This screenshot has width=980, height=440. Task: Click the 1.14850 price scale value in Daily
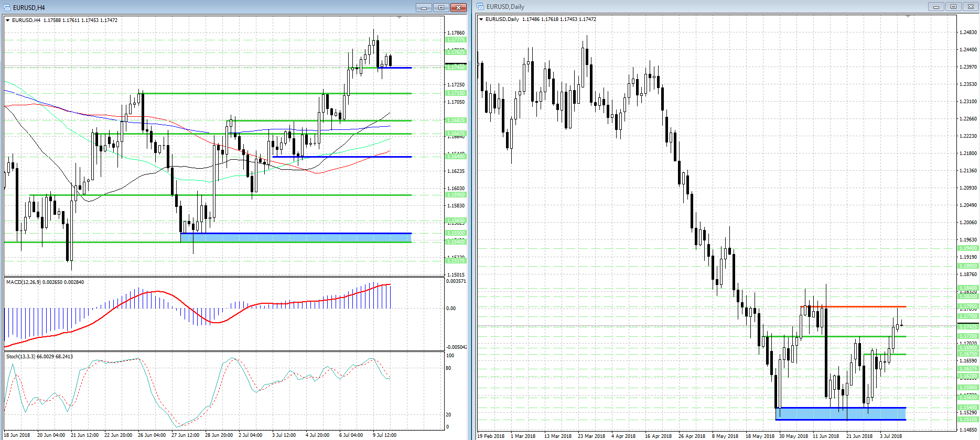tap(968, 430)
